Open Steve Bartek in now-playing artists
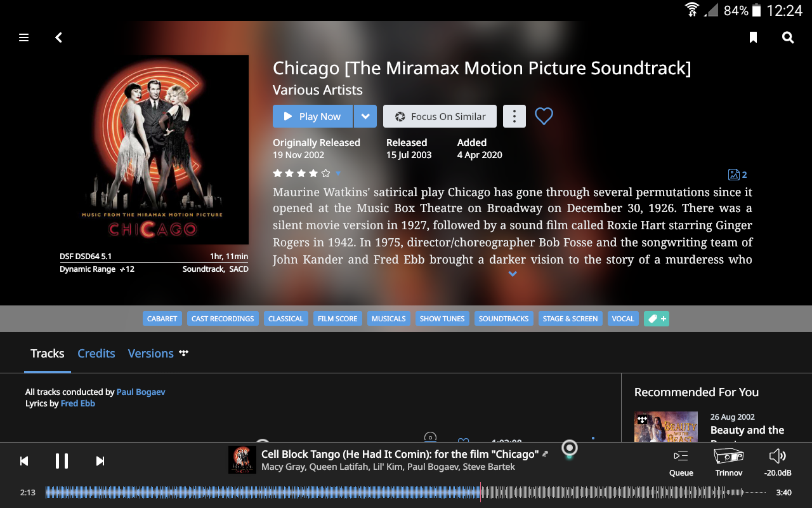Screen dimensions: 812x508 (489, 467)
